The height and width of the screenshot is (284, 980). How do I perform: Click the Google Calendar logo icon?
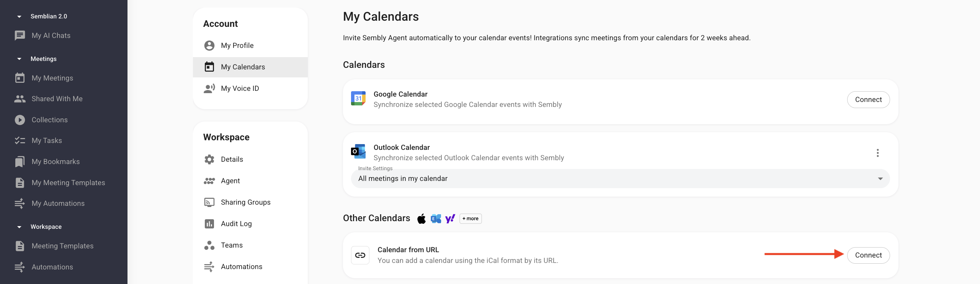point(358,98)
